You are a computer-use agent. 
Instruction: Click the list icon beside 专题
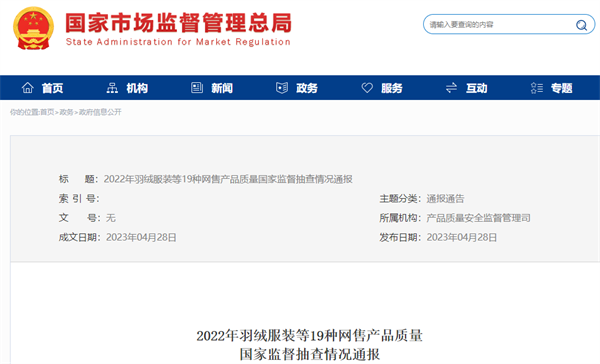(x=537, y=88)
